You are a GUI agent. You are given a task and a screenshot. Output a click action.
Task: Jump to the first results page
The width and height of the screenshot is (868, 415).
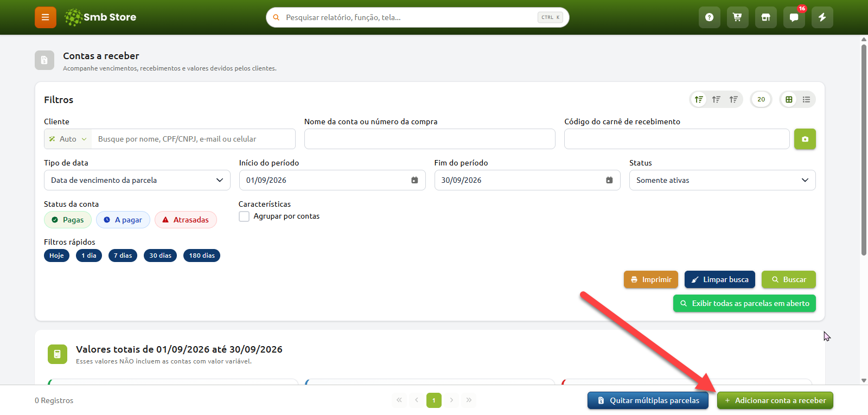click(399, 400)
